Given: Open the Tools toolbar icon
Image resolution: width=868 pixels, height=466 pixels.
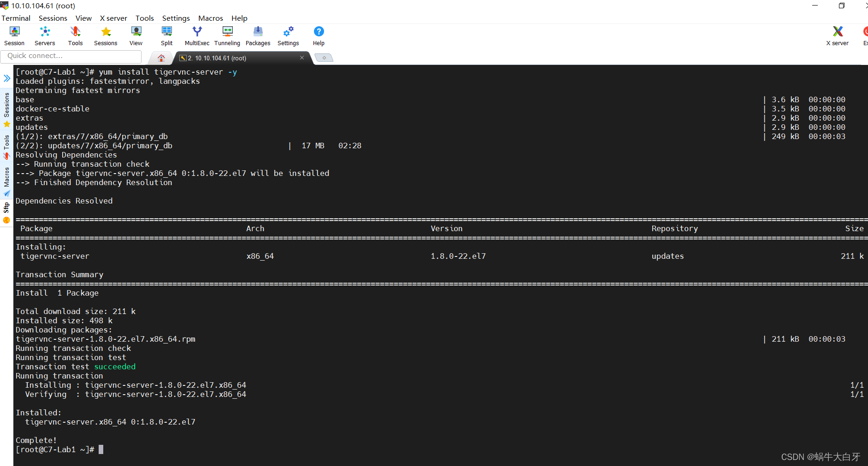Looking at the screenshot, I should tap(75, 36).
